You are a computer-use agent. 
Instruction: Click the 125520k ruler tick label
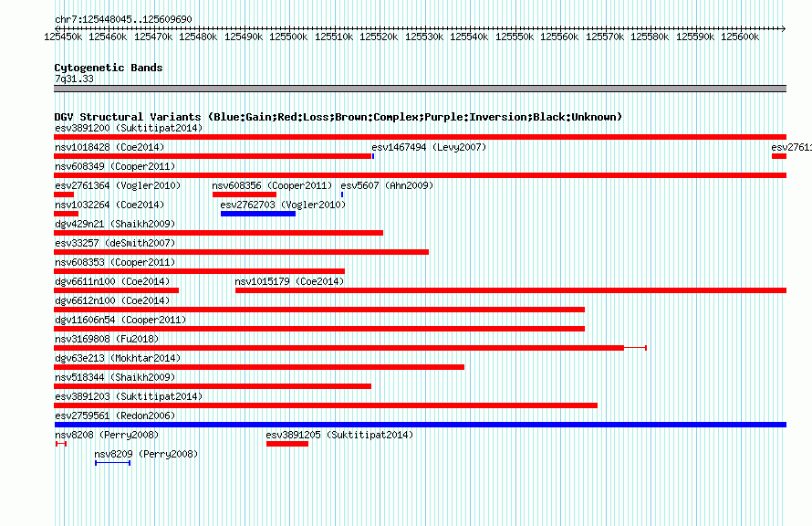[x=379, y=37]
